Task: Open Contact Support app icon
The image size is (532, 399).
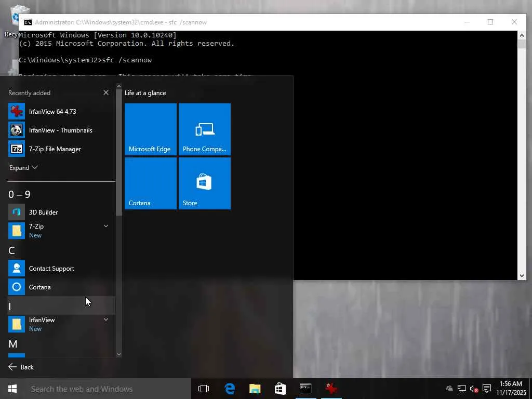Action: pyautogui.click(x=17, y=268)
